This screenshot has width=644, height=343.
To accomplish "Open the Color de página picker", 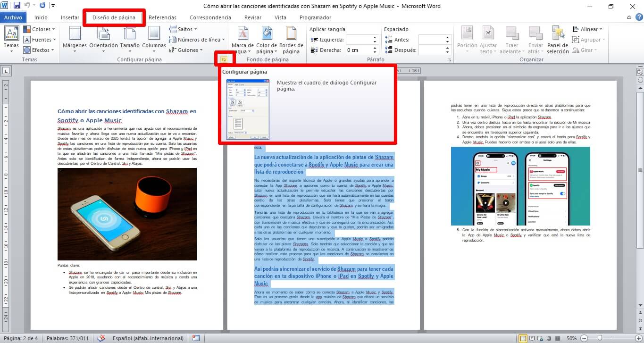I will click(x=267, y=40).
